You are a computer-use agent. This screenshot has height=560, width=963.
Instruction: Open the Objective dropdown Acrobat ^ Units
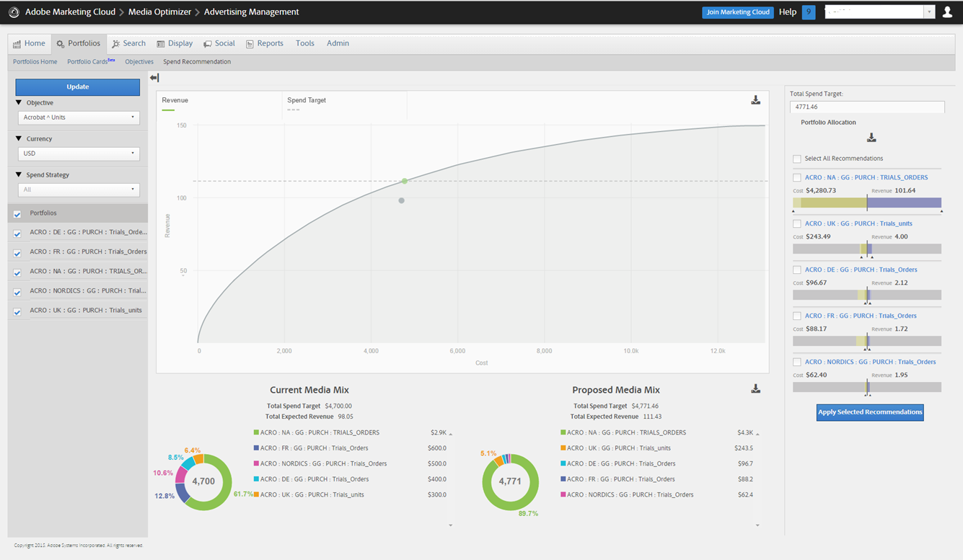tap(79, 117)
